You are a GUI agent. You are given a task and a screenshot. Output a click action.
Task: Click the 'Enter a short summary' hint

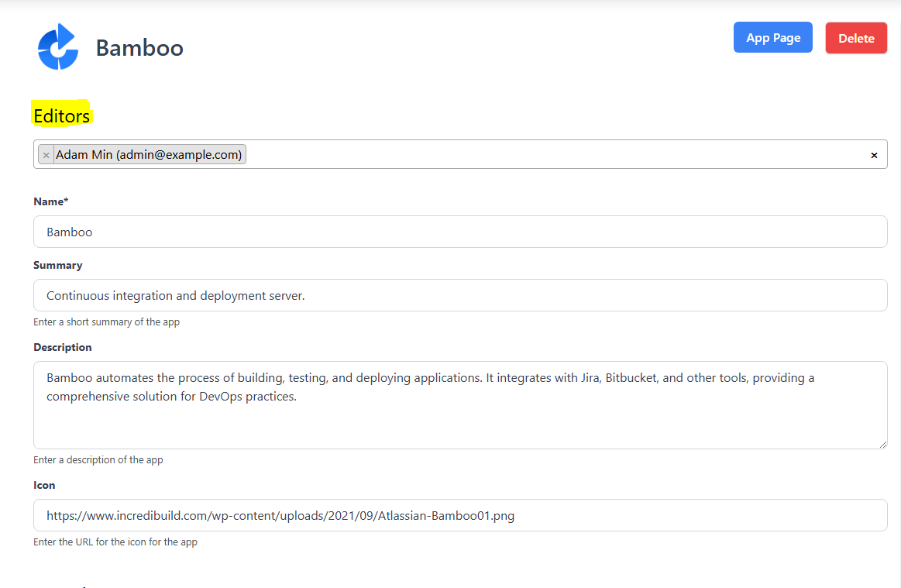[106, 322]
